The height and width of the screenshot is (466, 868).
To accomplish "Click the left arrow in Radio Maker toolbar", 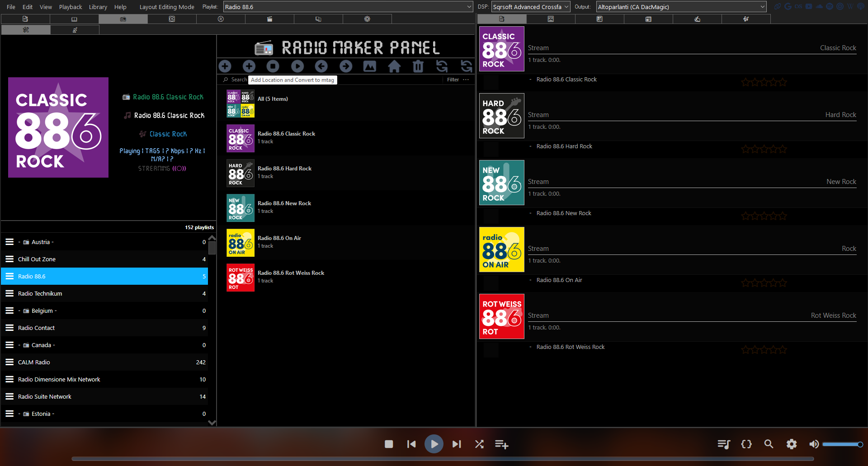I will 321,66.
